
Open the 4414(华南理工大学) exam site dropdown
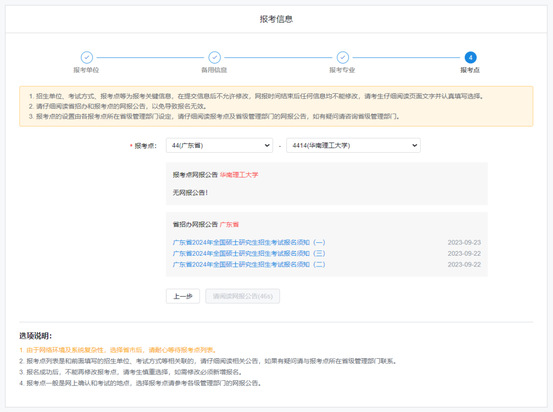[x=353, y=145]
